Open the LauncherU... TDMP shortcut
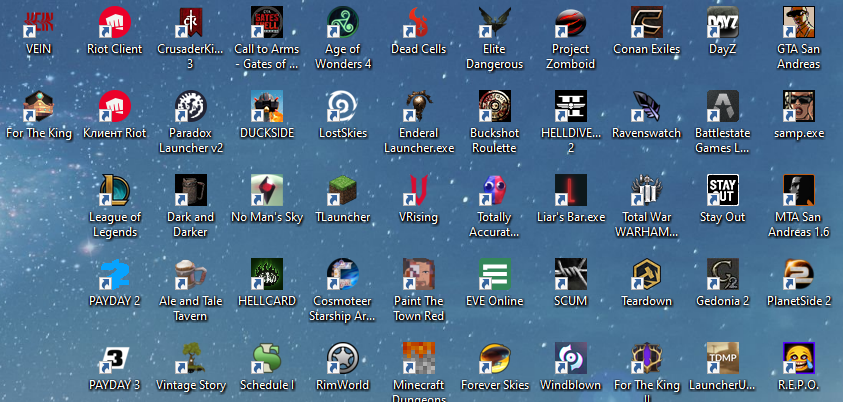The image size is (843, 402). [723, 358]
